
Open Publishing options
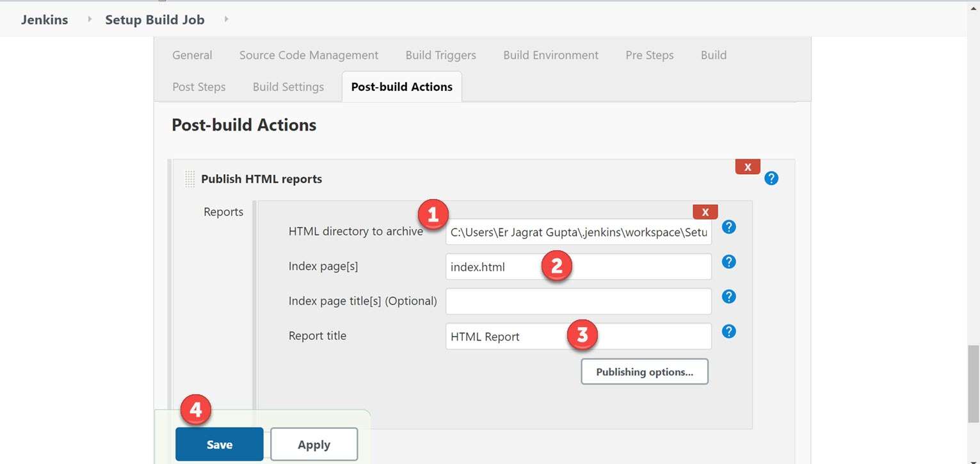point(645,371)
